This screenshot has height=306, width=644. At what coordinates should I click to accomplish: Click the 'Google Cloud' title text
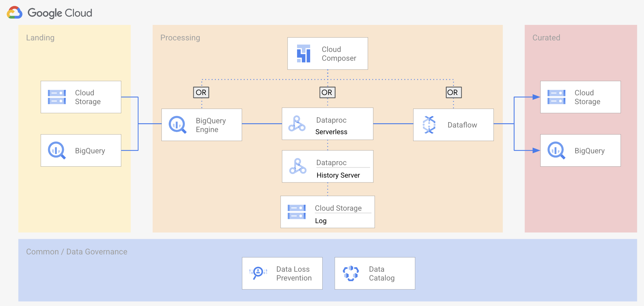pos(60,13)
